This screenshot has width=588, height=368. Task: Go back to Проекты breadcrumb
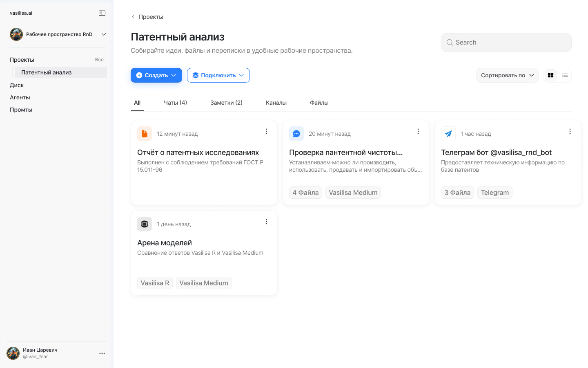147,17
